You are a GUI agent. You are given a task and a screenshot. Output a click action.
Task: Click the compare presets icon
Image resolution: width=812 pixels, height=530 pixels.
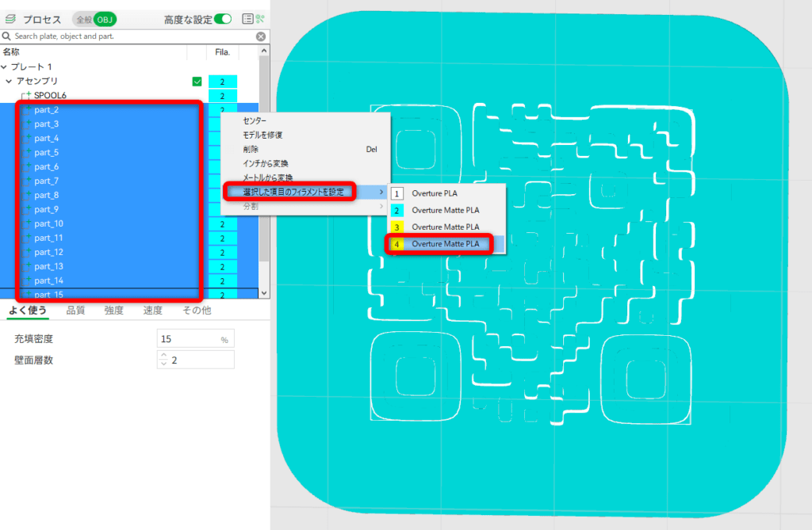[260, 19]
